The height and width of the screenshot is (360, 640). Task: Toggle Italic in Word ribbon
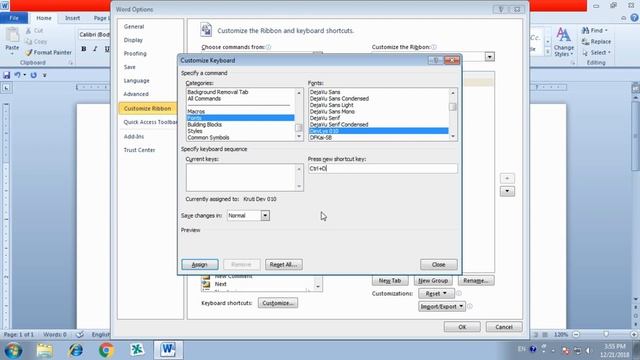(x=95, y=49)
